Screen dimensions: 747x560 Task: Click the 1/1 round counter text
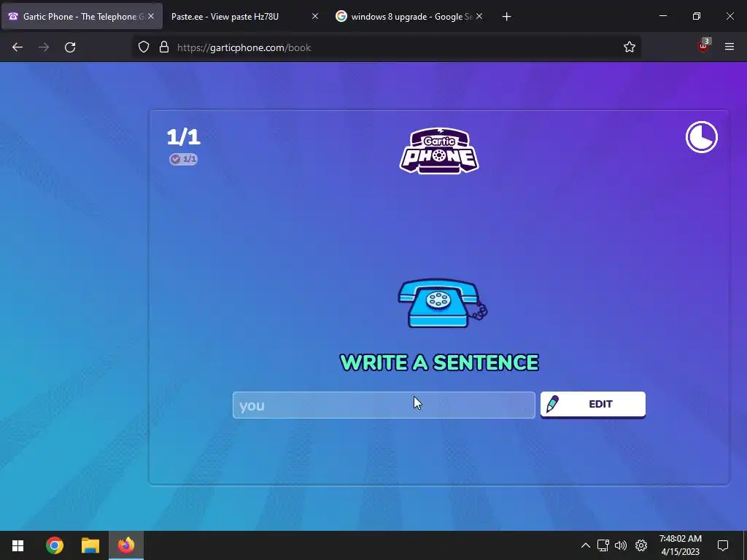(183, 137)
